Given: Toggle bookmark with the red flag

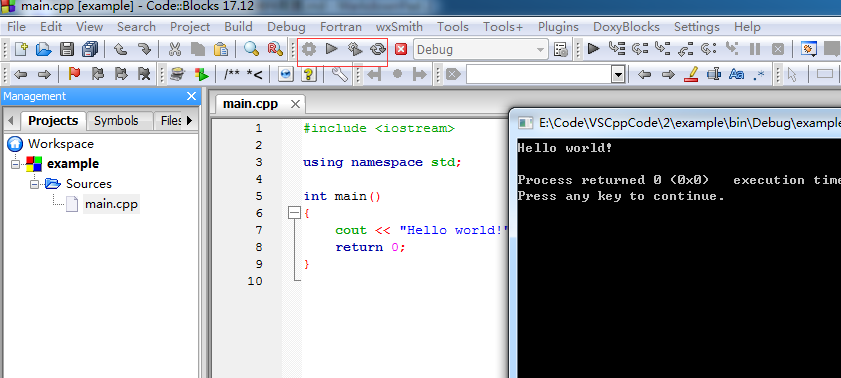Looking at the screenshot, I should click(x=75, y=74).
